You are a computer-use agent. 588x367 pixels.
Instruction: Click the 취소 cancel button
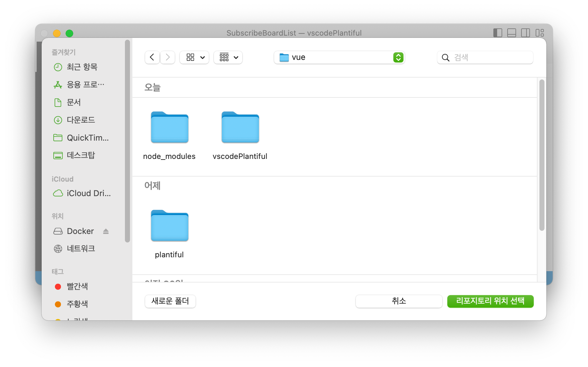399,301
